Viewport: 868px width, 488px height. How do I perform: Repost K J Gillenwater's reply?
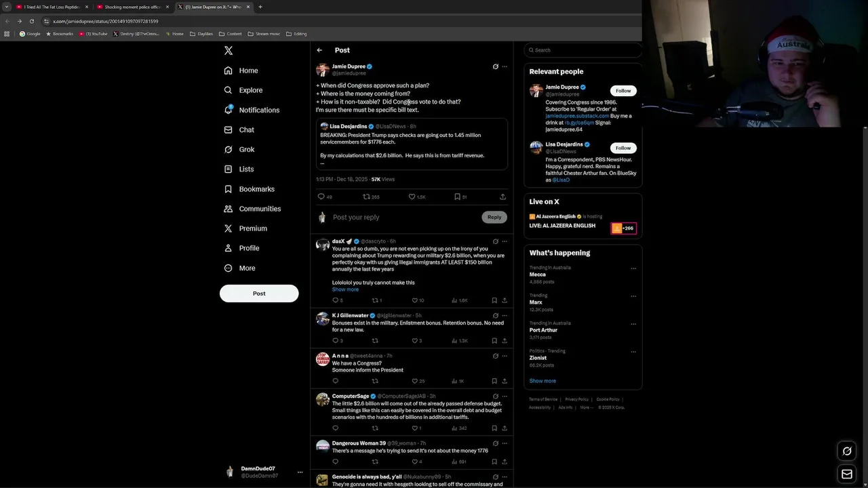375,341
